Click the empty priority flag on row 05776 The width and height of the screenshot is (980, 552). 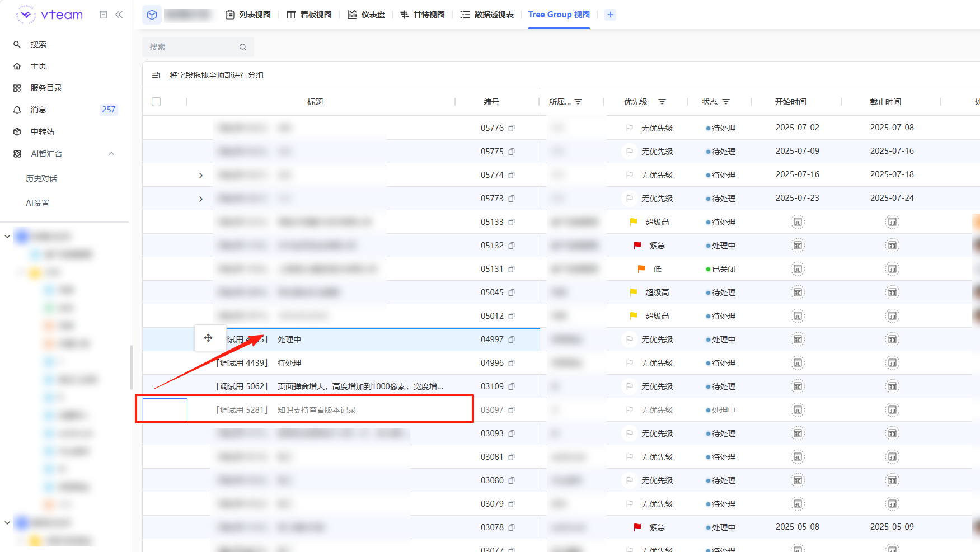pyautogui.click(x=630, y=128)
